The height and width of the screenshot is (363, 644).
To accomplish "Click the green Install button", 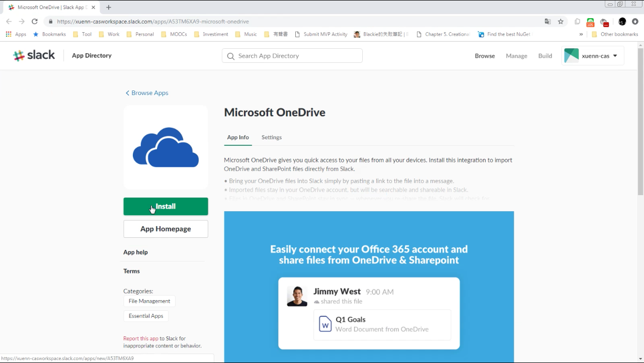I will (166, 206).
